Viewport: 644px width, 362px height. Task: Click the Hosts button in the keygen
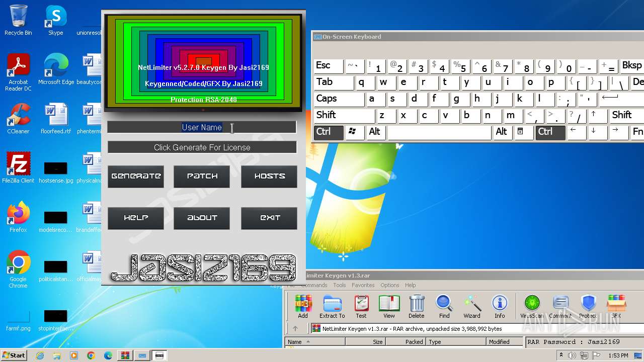point(269,176)
